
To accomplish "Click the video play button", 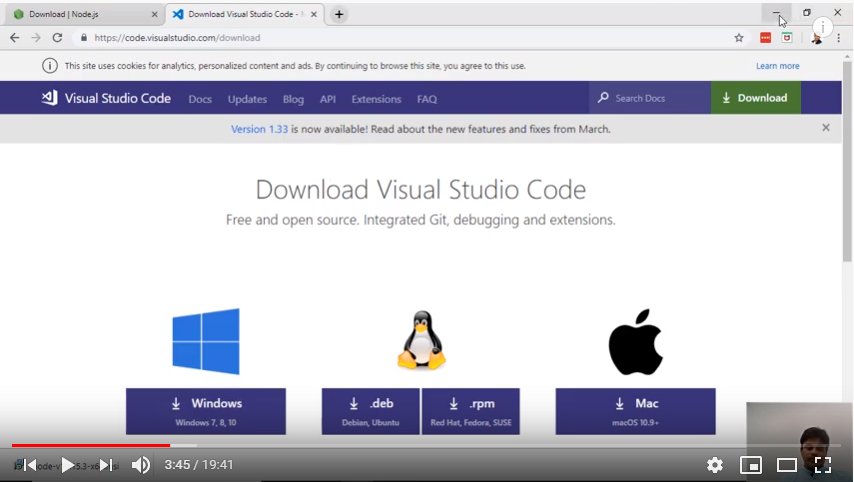I will tap(67, 465).
